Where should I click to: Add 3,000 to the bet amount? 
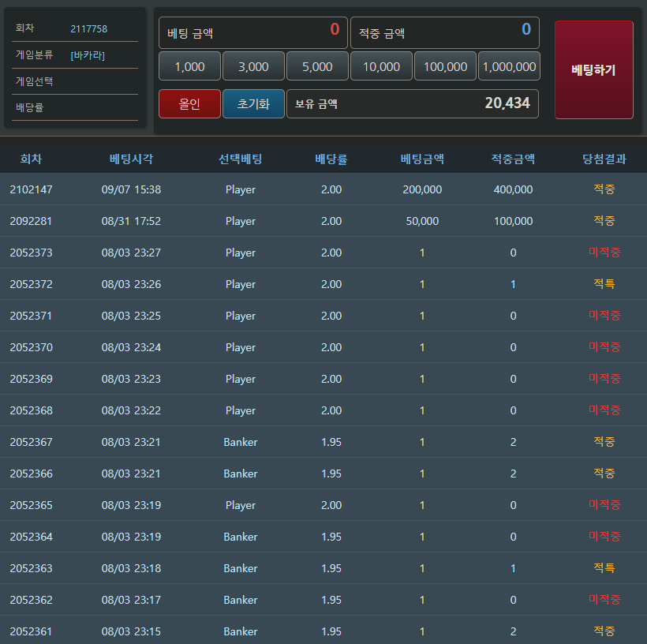(253, 66)
